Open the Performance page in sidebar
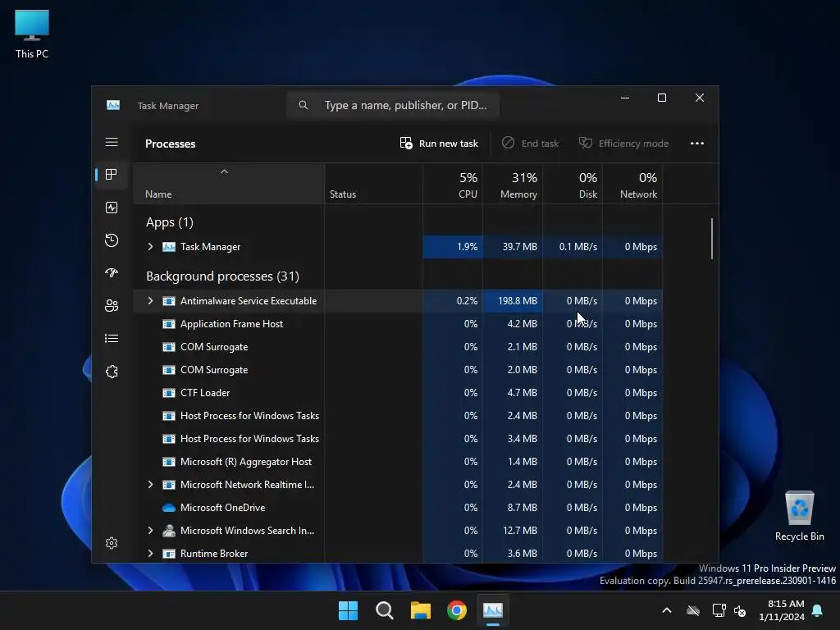This screenshot has height=630, width=840. (112, 208)
